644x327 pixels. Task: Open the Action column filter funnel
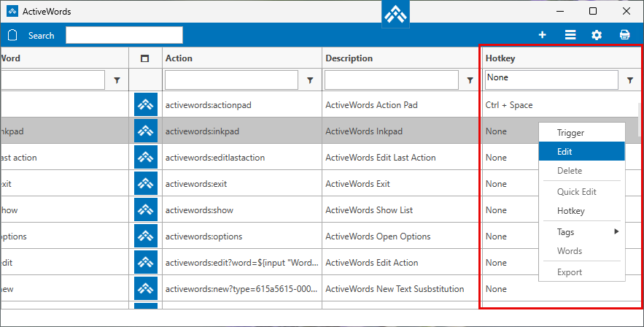[x=310, y=80]
